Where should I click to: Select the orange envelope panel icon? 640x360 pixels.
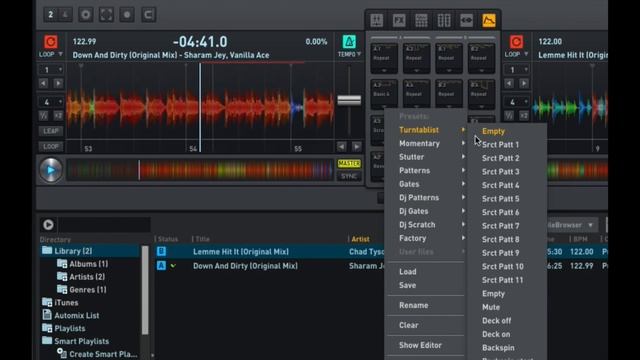(489, 20)
